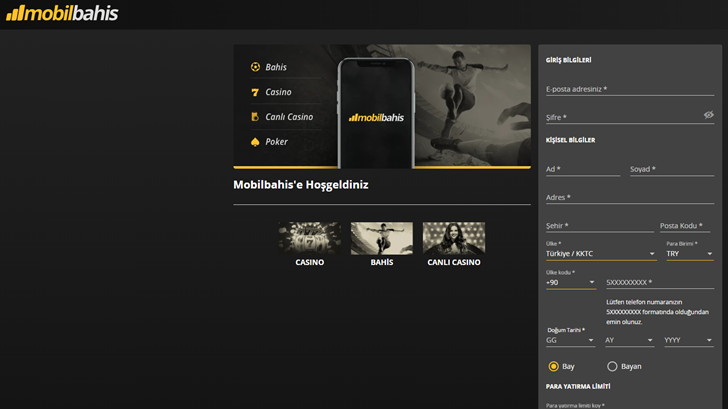The height and width of the screenshot is (409, 728).
Task: Open the Ülke country dropdown
Action: [x=601, y=254]
